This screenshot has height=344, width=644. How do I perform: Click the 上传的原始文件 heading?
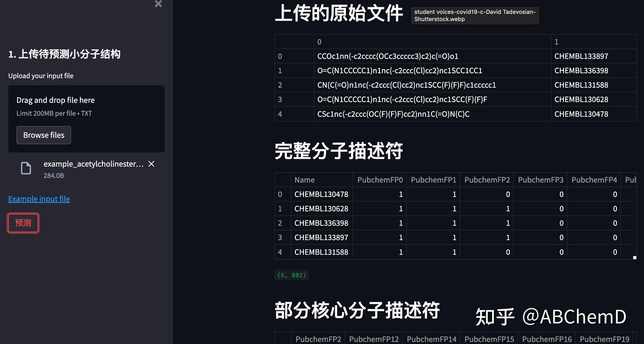click(339, 14)
